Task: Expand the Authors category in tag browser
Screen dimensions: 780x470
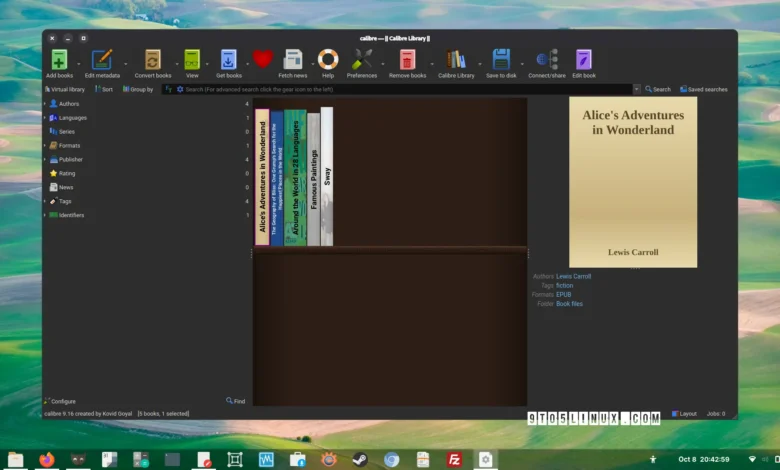Action: tap(45, 104)
